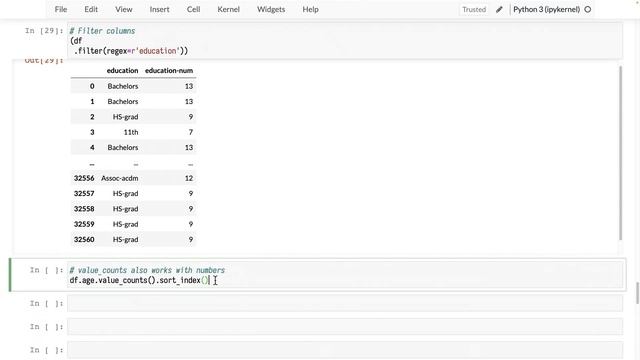Click row index 2 in table

coord(92,117)
